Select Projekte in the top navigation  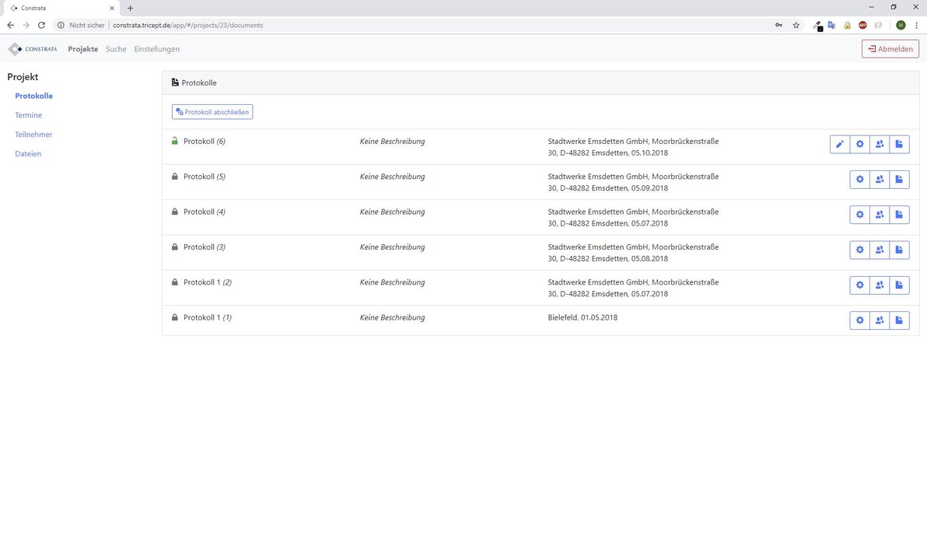tap(82, 49)
